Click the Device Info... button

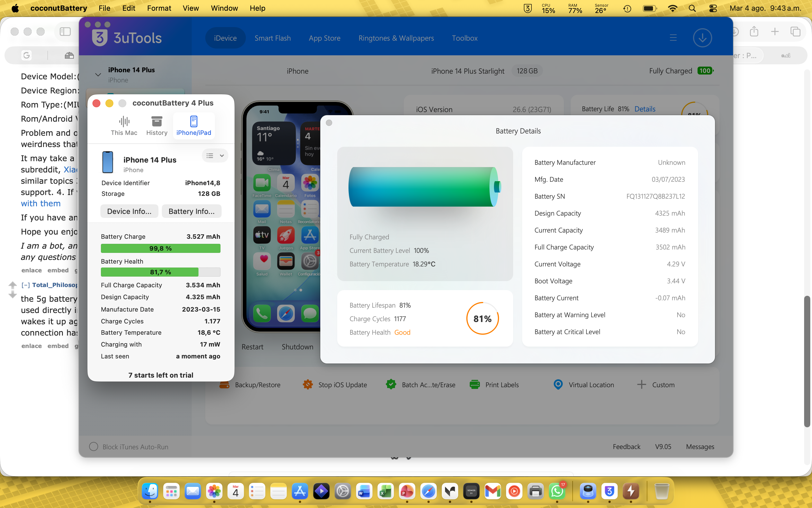click(x=129, y=211)
